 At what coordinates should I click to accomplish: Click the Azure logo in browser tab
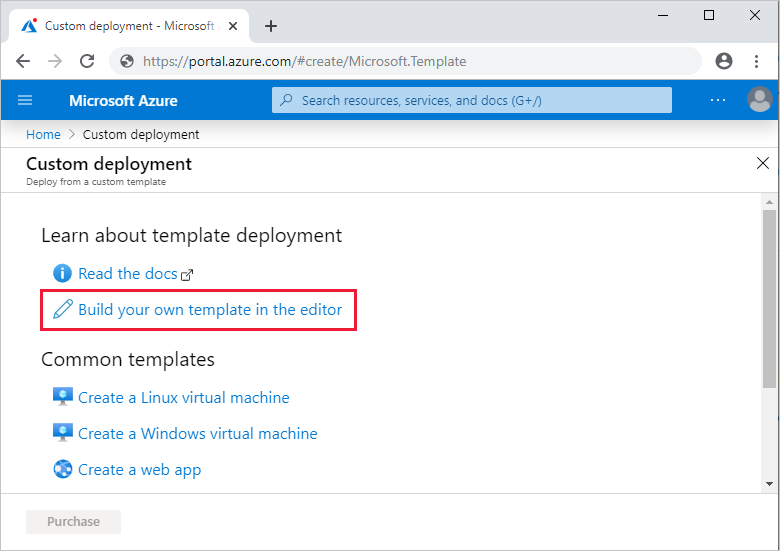(x=29, y=25)
